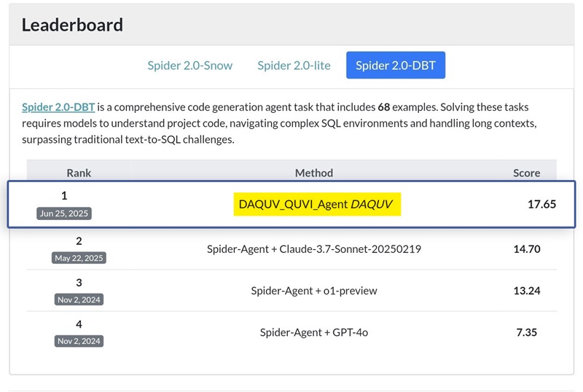583x392 pixels.
Task: Click the 13.24 score value
Action: click(526, 291)
